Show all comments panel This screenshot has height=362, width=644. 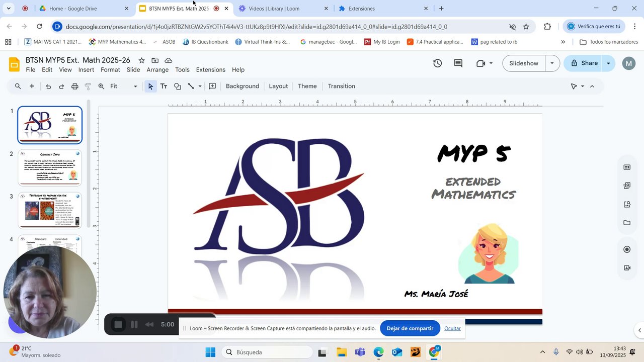458,63
